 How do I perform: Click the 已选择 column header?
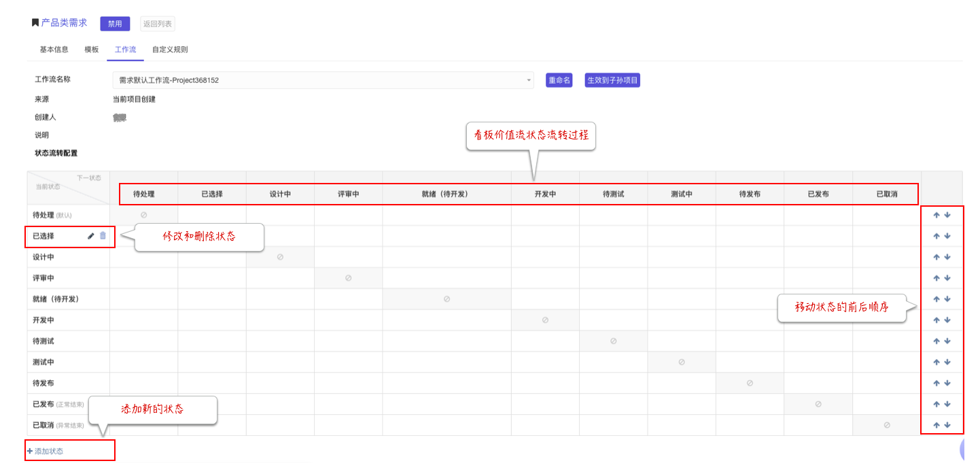pos(212,194)
